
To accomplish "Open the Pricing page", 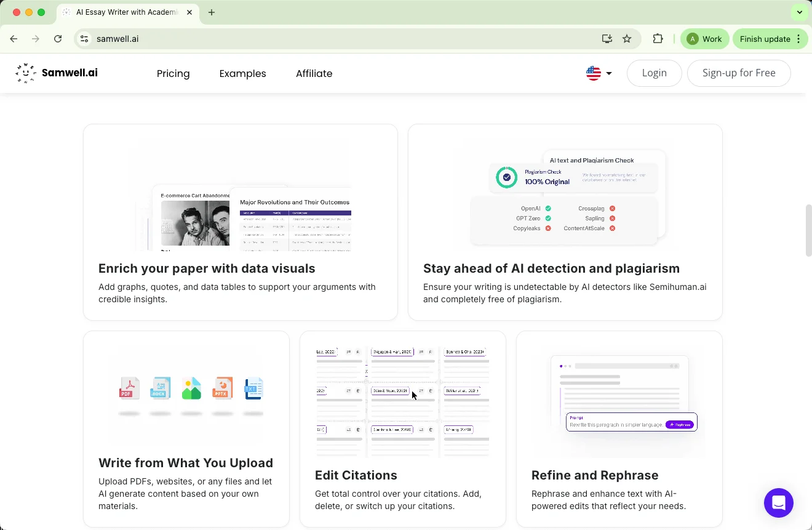I will click(173, 73).
